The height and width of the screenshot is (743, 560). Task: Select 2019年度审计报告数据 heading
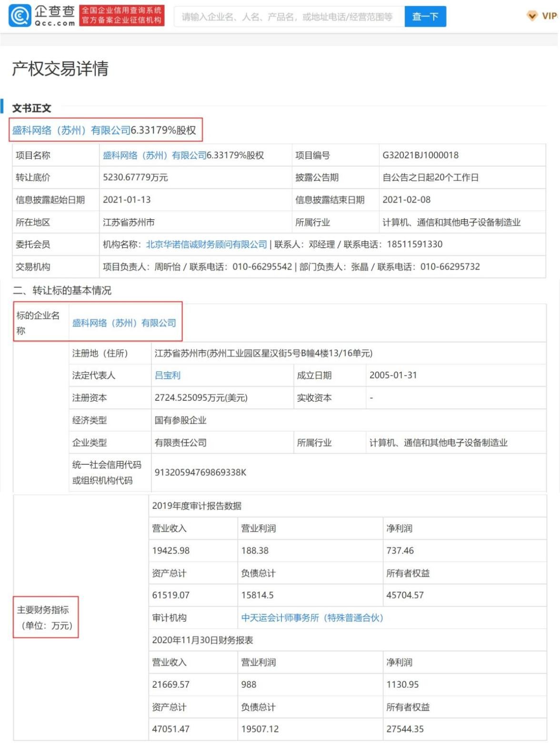pos(197,506)
